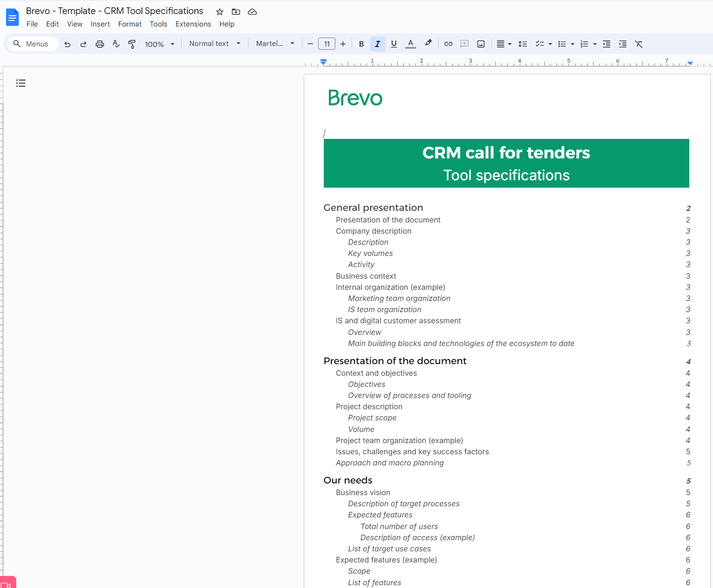This screenshot has width=713, height=588.
Task: Insert a bulleted list
Action: click(x=562, y=44)
